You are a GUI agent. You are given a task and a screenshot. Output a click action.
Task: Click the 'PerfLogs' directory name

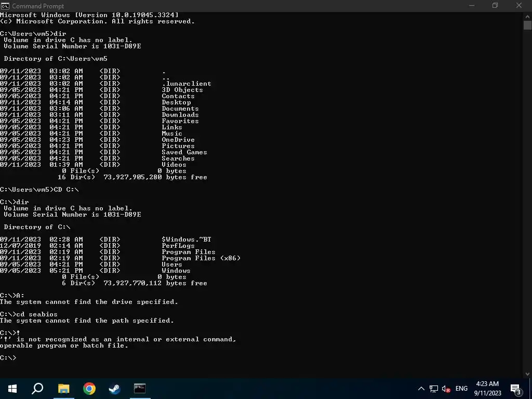[x=178, y=246]
